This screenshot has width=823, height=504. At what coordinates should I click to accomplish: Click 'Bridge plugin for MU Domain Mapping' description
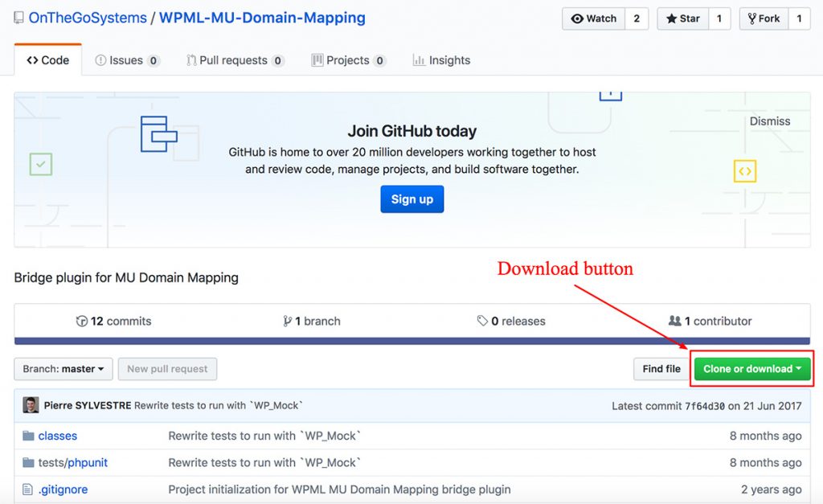[126, 278]
